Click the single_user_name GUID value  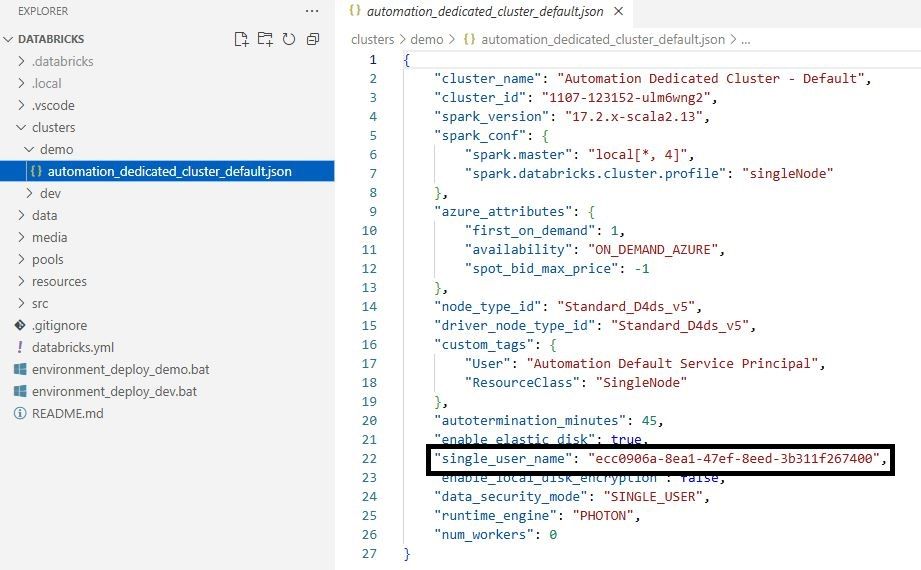734,458
